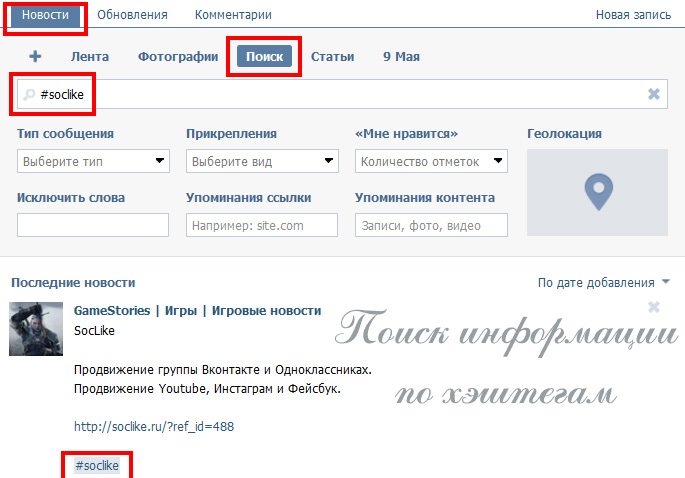Screen dimensions: 685x478
Task: Open the Статьи section
Action: 332,57
